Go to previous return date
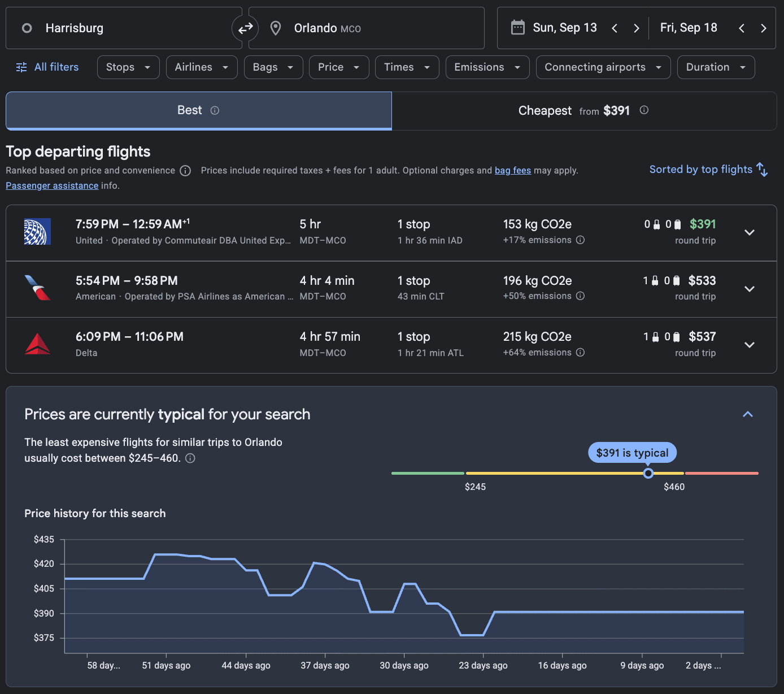The height and width of the screenshot is (694, 784). click(x=742, y=28)
